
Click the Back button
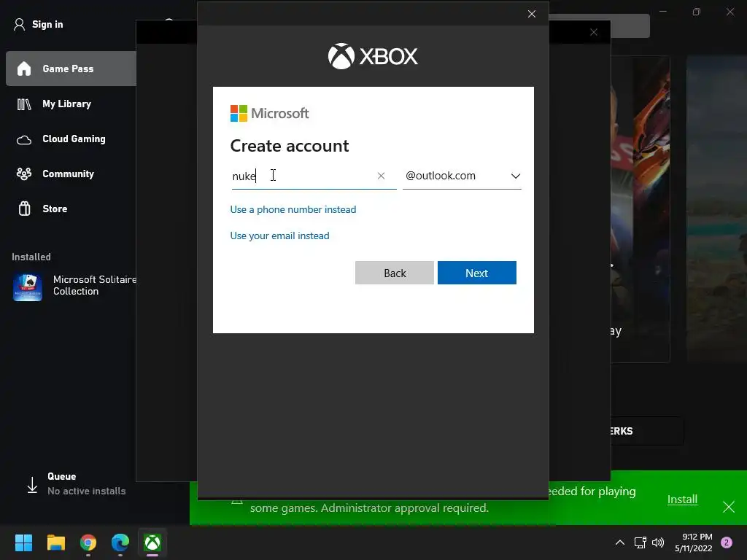[x=395, y=273]
